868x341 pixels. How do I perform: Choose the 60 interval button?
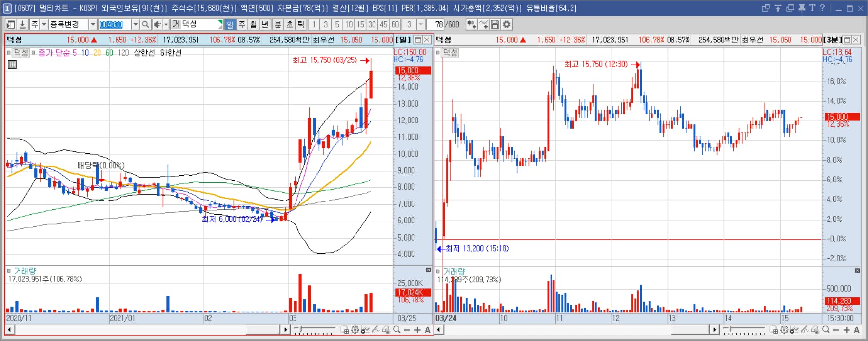click(x=395, y=24)
